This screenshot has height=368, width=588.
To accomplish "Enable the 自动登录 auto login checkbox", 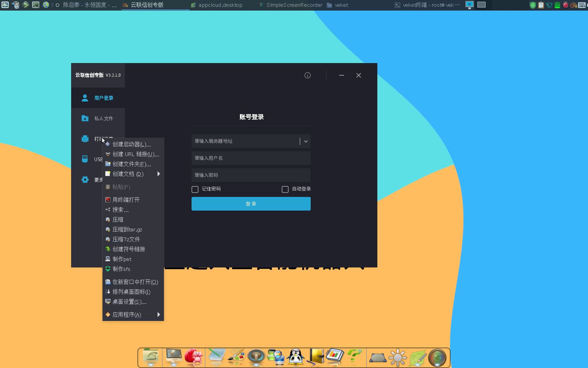I will point(285,189).
